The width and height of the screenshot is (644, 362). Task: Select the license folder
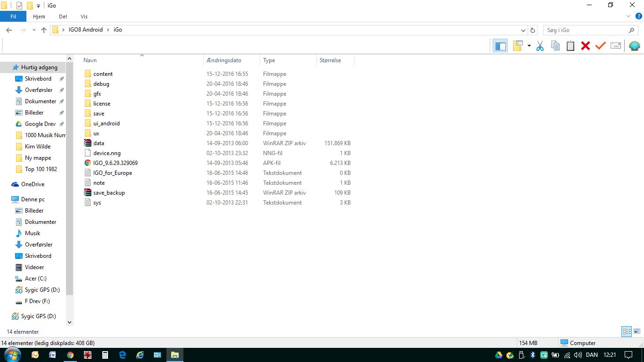coord(102,104)
